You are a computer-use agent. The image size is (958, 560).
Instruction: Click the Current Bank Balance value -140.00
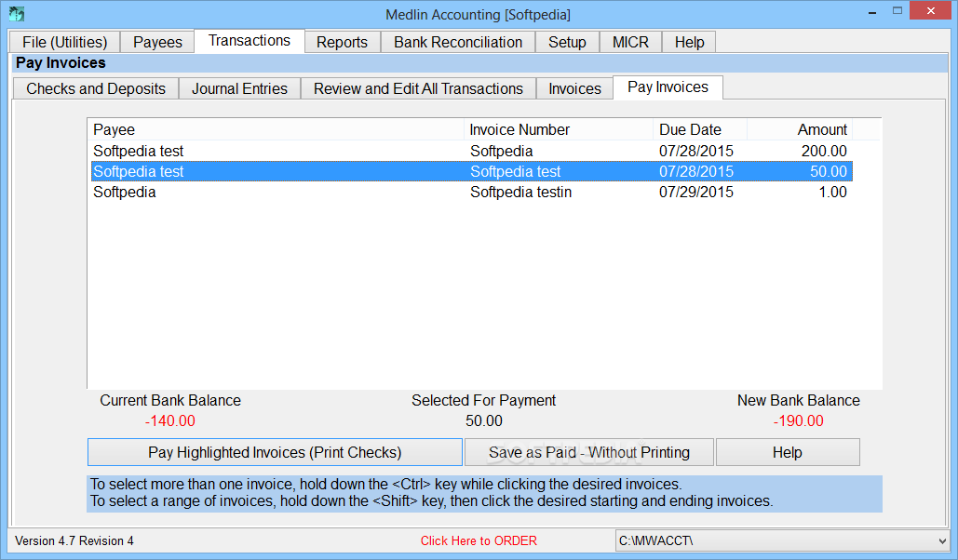pyautogui.click(x=169, y=420)
